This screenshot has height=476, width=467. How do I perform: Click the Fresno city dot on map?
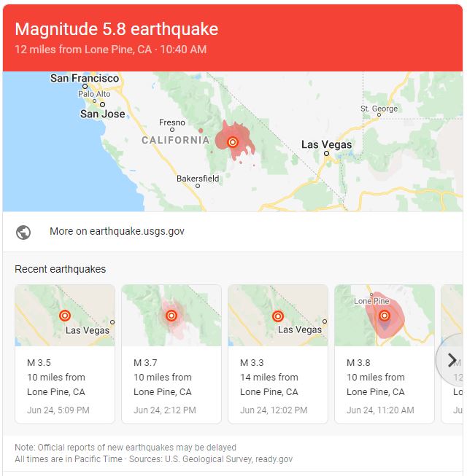click(172, 130)
